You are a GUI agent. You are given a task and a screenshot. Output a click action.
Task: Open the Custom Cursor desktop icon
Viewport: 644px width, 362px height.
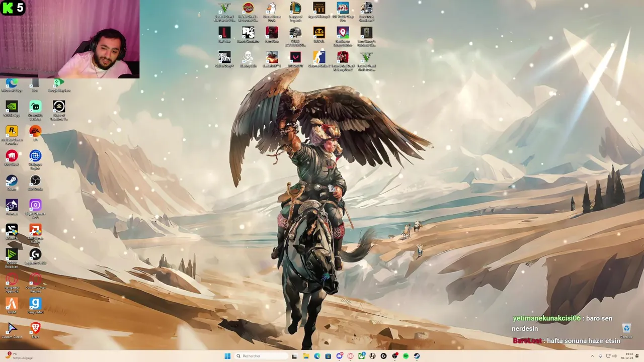[12, 331]
